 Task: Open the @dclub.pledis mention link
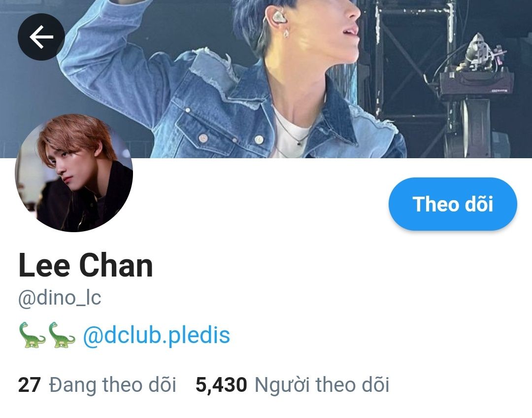157,335
